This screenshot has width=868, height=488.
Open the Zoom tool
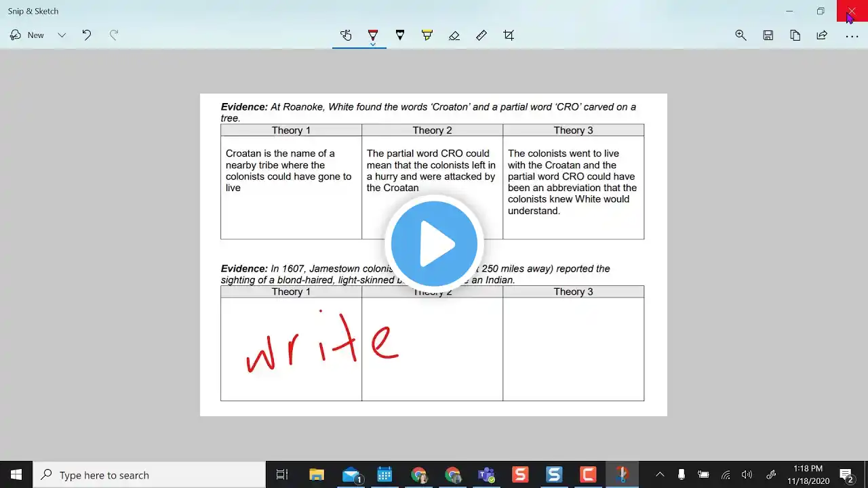point(741,35)
